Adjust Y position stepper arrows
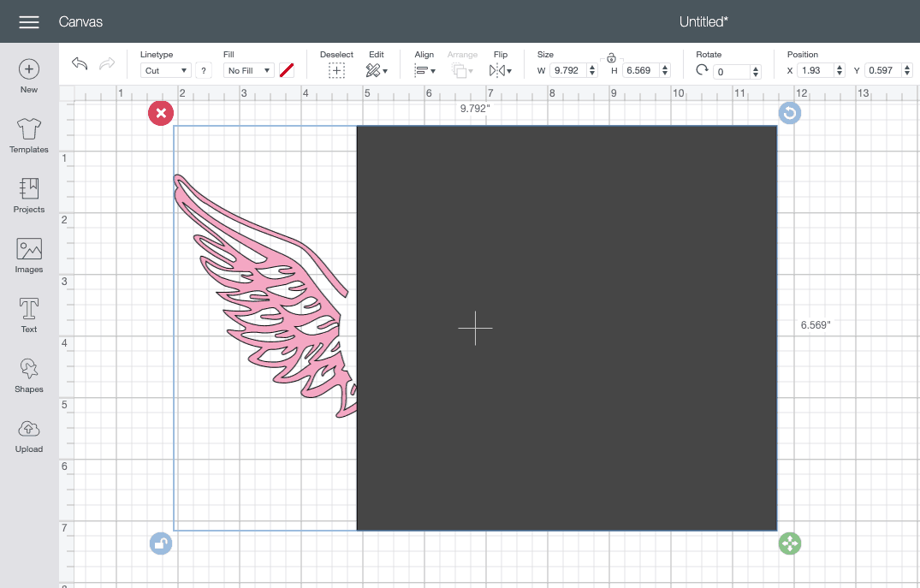 point(907,70)
